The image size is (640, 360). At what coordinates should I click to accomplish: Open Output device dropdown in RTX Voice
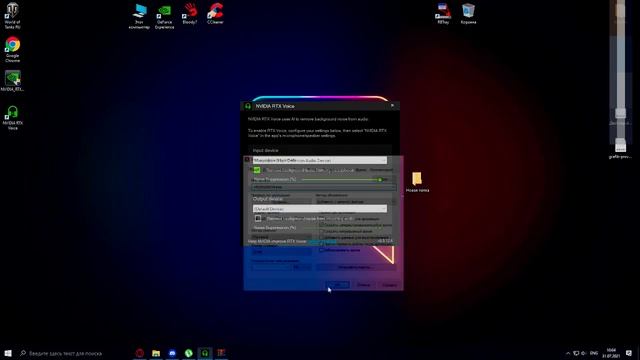tap(320, 209)
